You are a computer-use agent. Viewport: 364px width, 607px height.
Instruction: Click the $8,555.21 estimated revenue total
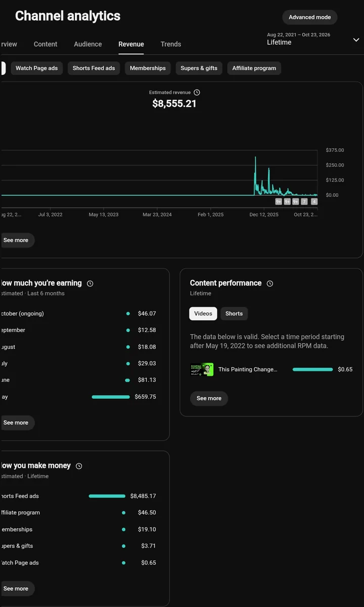[174, 104]
